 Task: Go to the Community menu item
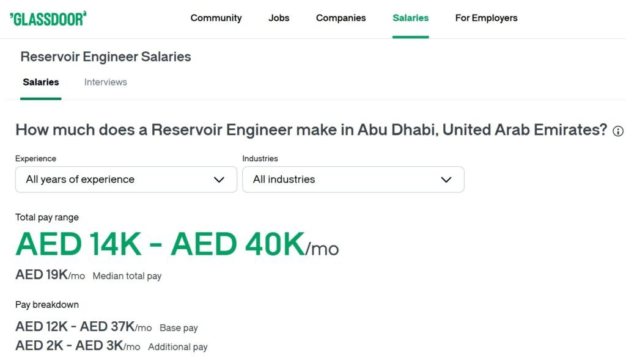coord(216,18)
